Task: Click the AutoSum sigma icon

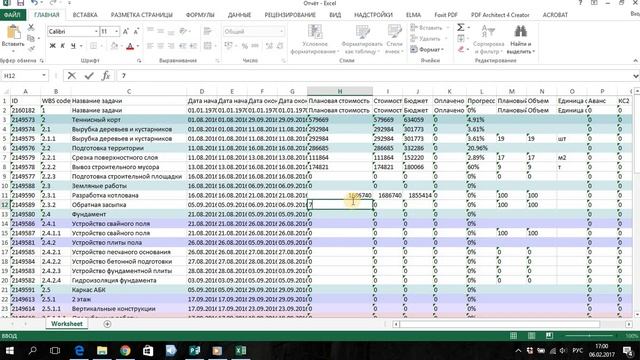Action: (460, 27)
